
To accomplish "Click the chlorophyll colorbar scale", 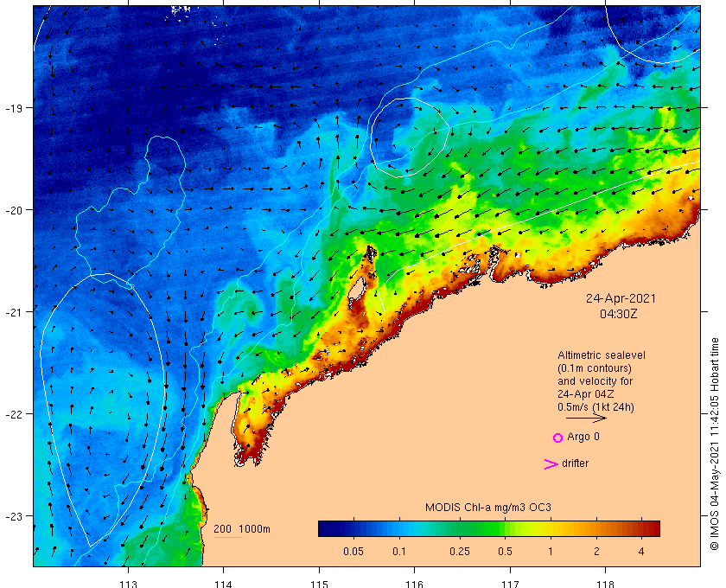I will [489, 528].
